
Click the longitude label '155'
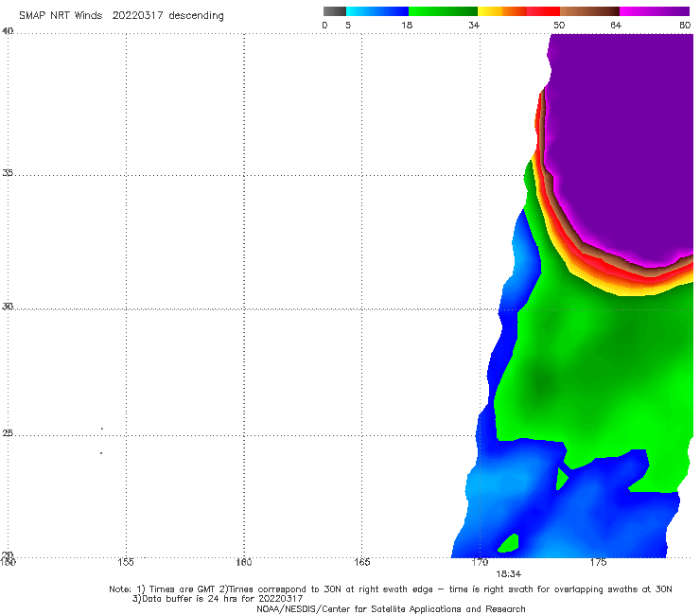pos(126,562)
